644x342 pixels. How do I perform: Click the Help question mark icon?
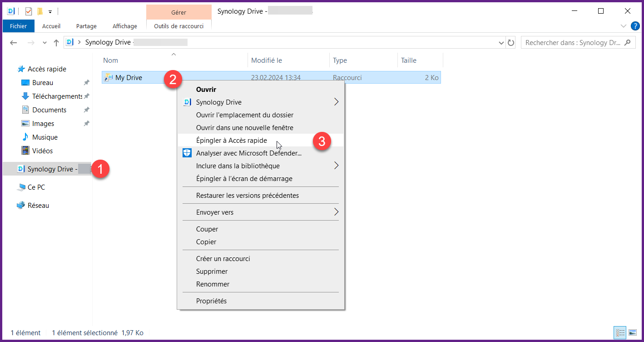[x=635, y=26]
